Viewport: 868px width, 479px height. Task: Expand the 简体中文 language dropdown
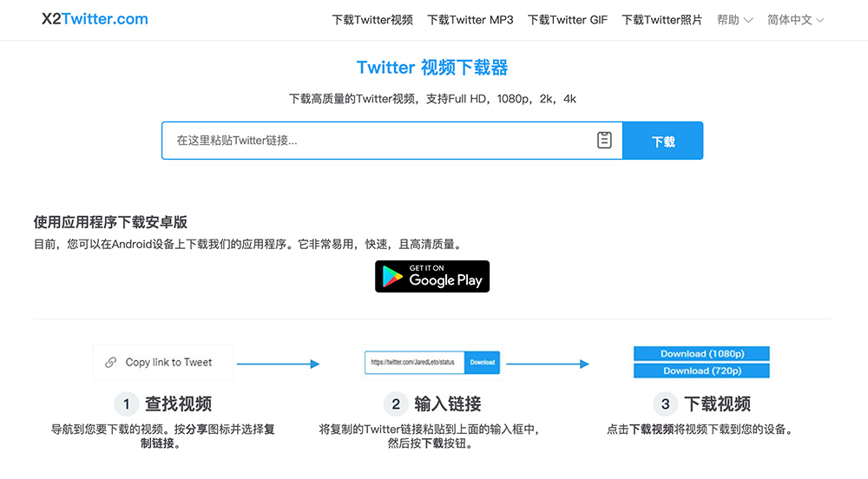pyautogui.click(x=795, y=20)
